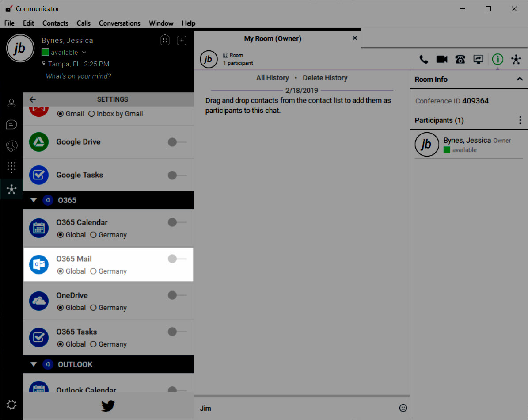Open the File menu
The height and width of the screenshot is (420, 528).
click(x=9, y=23)
